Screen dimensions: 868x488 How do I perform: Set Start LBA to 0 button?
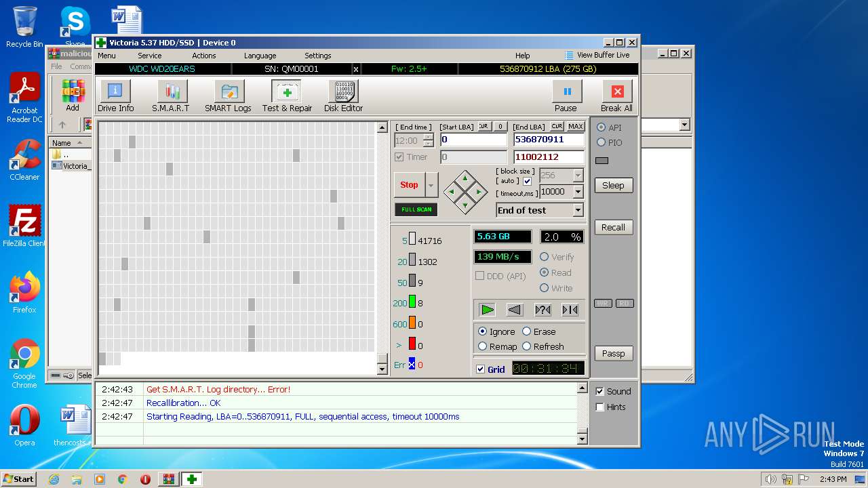(x=500, y=127)
